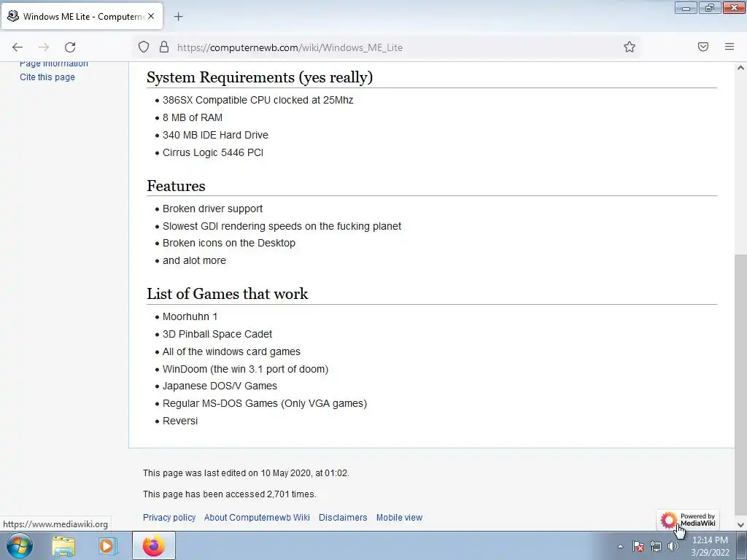The image size is (747, 560).
Task: Close the Windows ME Lite tab
Action: [151, 16]
